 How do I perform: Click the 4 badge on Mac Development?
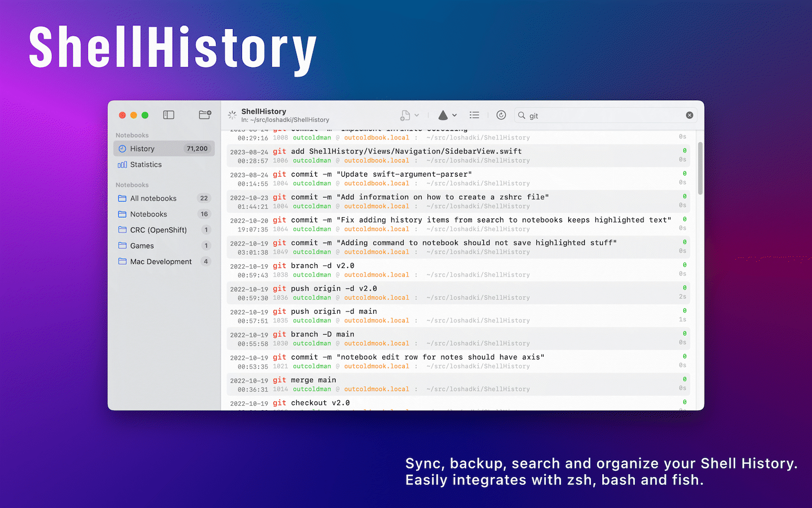(206, 261)
